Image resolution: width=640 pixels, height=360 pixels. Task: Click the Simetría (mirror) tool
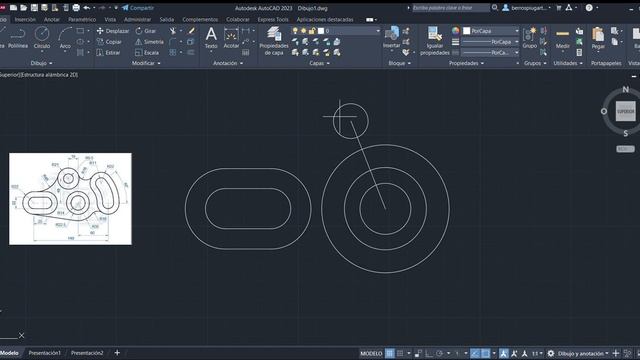(x=149, y=42)
